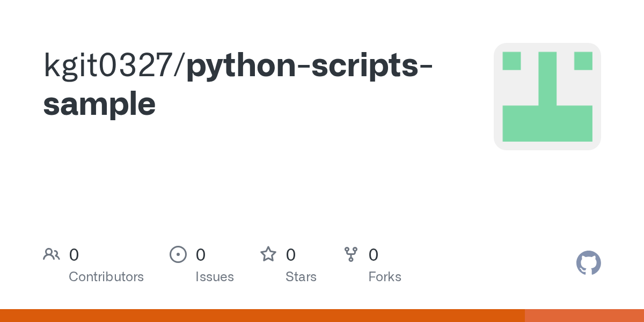
Task: Click the bold "python-scripts-" repository text
Action: click(310, 67)
